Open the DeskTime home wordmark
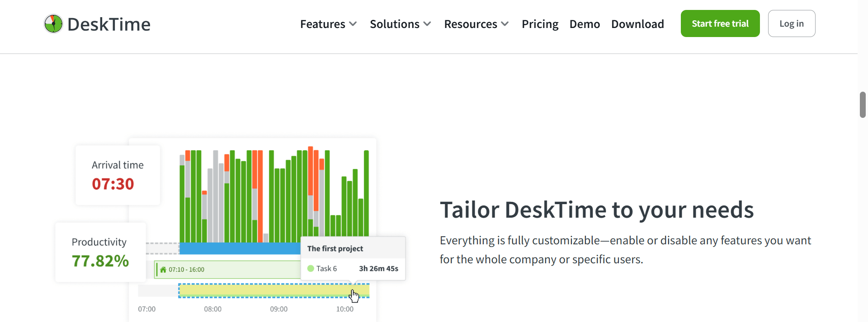868x322 pixels. click(109, 24)
